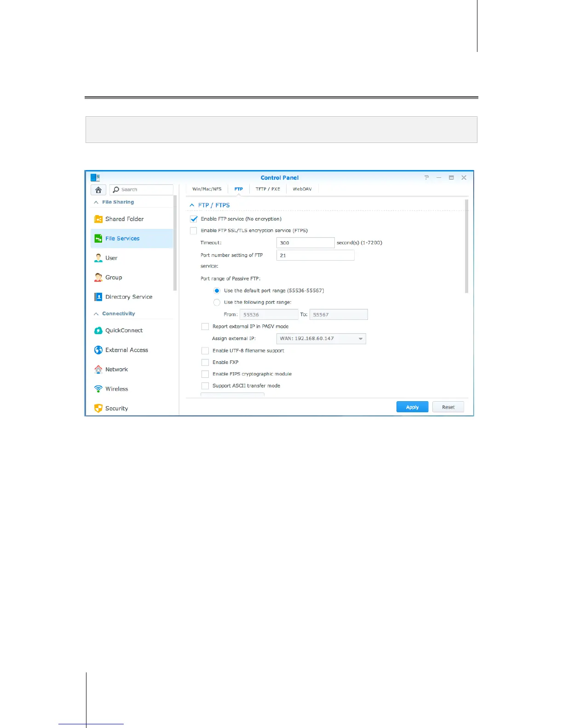
Task: Open QuickConnect settings icon
Action: click(98, 330)
